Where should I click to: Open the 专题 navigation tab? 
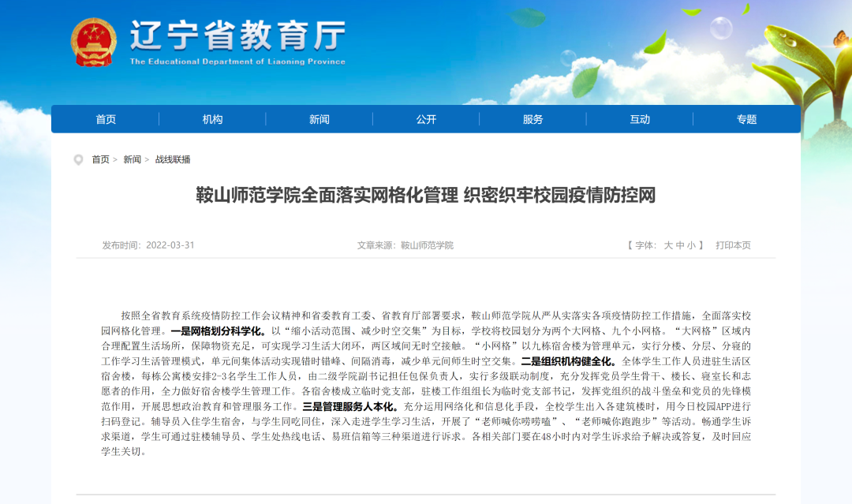pos(746,119)
